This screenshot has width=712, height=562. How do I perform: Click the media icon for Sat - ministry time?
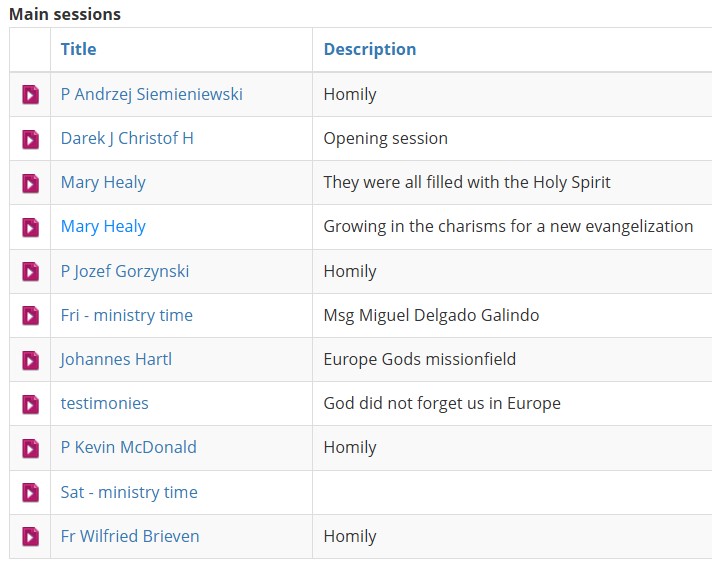click(x=30, y=492)
